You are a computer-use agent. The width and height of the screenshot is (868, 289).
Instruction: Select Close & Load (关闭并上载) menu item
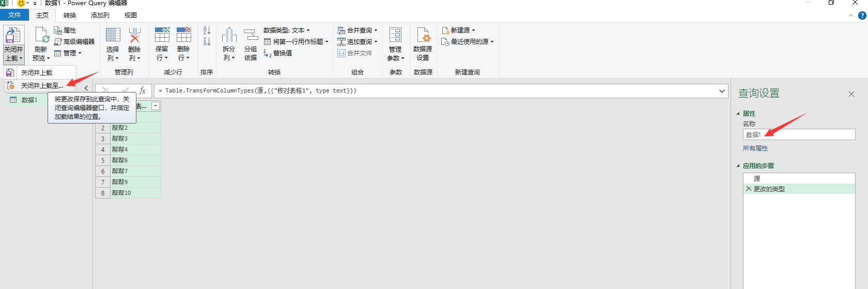40,73
